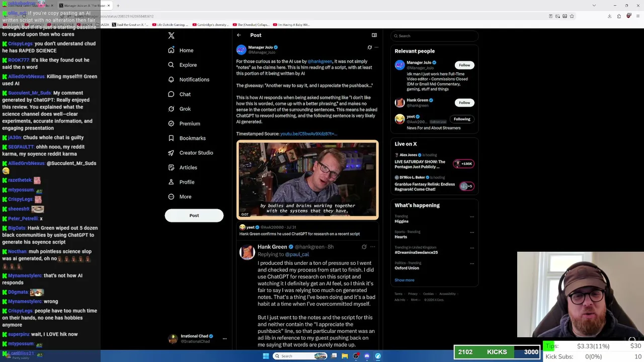Image resolution: width=644 pixels, height=362 pixels.
Task: Open the #DreaminaSeedance25 trend
Action: click(x=416, y=252)
